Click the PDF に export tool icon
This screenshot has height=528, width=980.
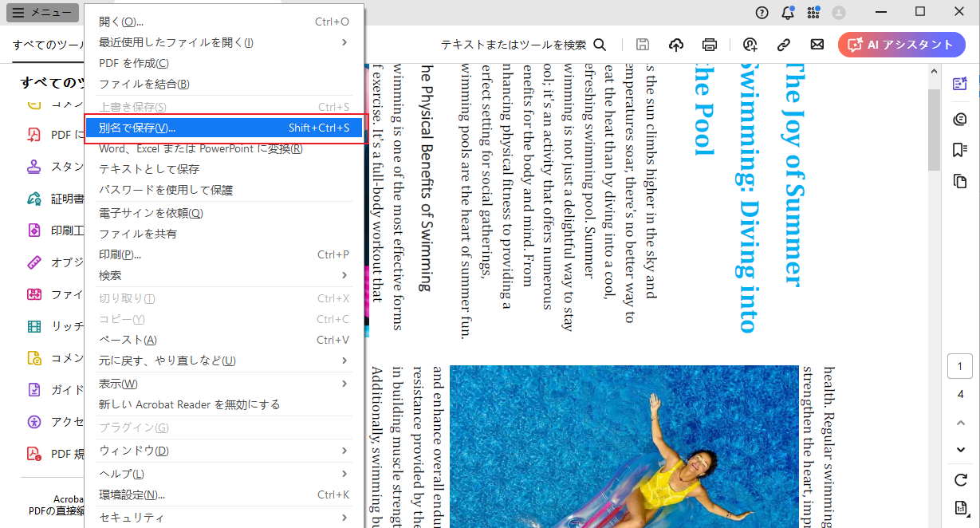click(x=34, y=135)
